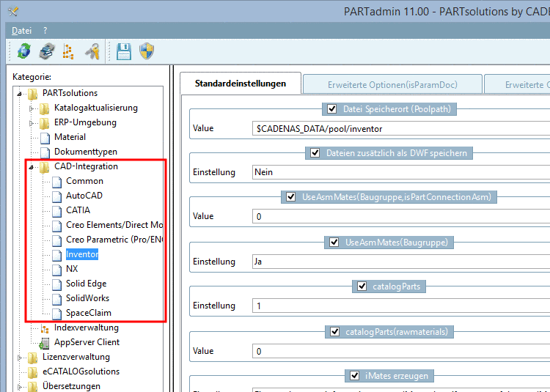
Task: Open the partially visible third Erweiterte tab
Action: (518, 85)
